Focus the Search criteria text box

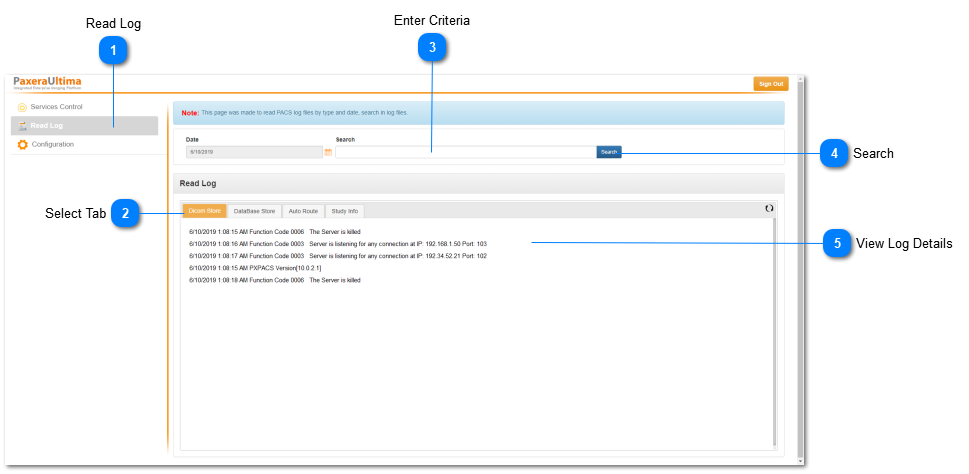(464, 152)
